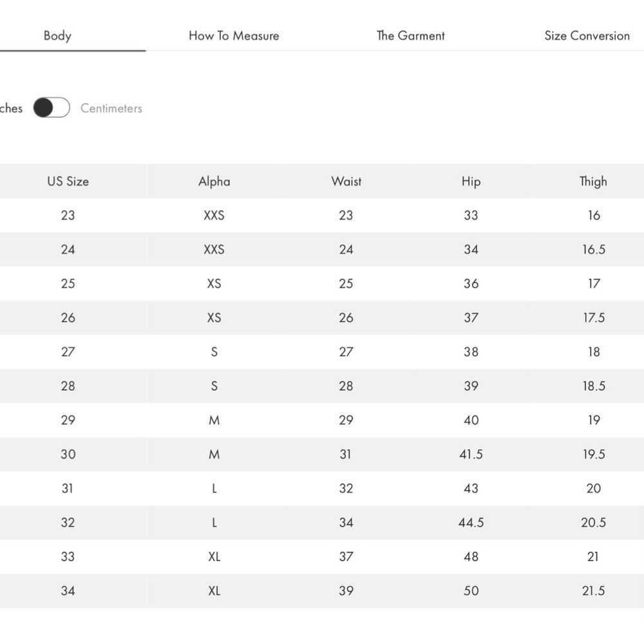Image resolution: width=644 pixels, height=644 pixels.
Task: Click the thigh value 21.5
Action: (x=594, y=591)
